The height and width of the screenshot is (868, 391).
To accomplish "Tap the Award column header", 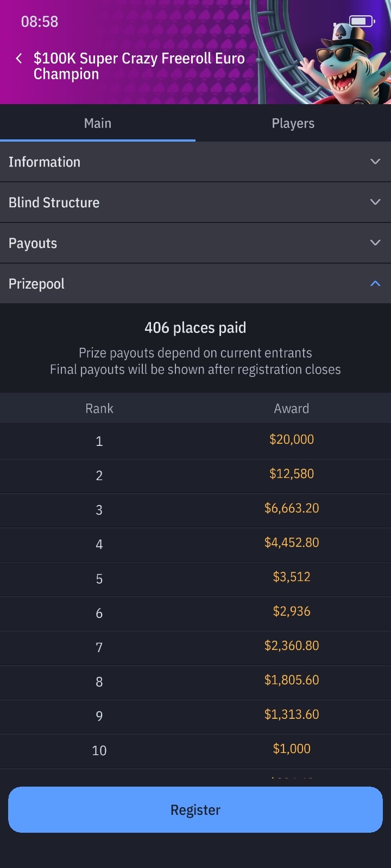I will (292, 409).
